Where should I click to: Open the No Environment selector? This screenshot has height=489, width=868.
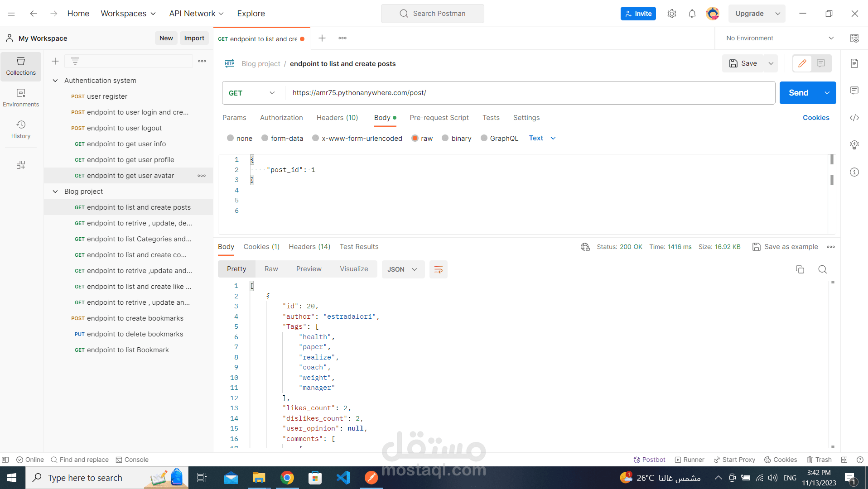(780, 38)
